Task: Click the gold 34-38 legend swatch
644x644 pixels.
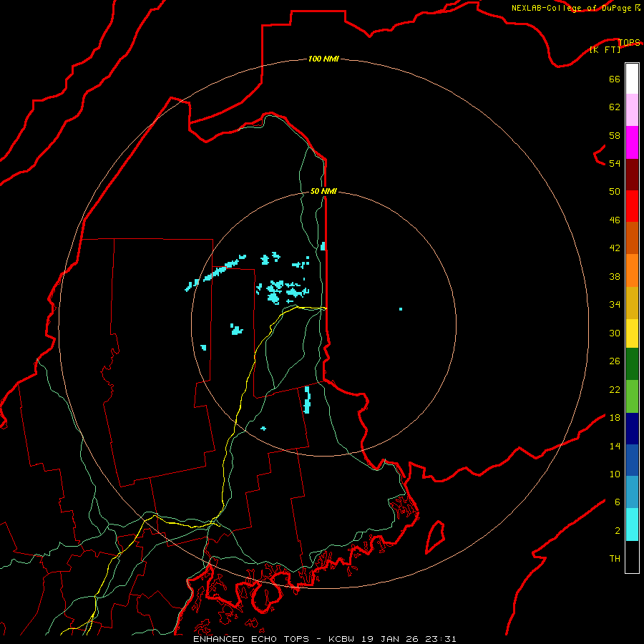Action: point(632,303)
